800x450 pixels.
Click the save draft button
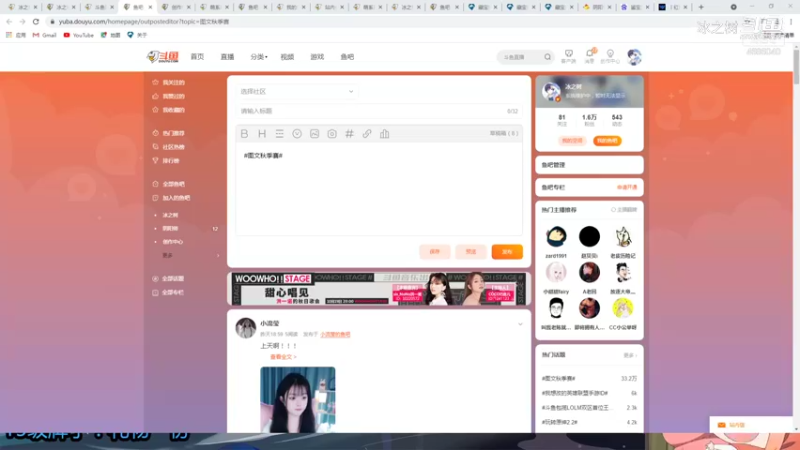tap(435, 252)
